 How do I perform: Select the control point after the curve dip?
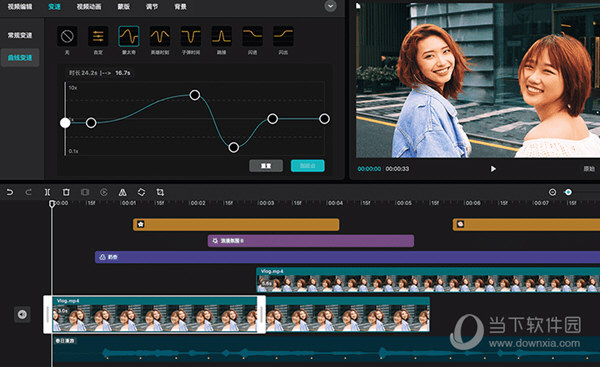[272, 119]
